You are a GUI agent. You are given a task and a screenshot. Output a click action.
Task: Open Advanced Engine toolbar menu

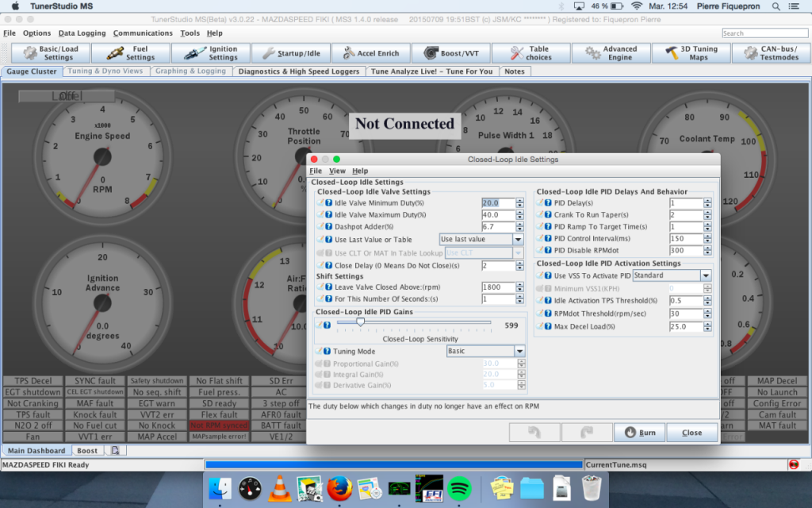point(611,53)
